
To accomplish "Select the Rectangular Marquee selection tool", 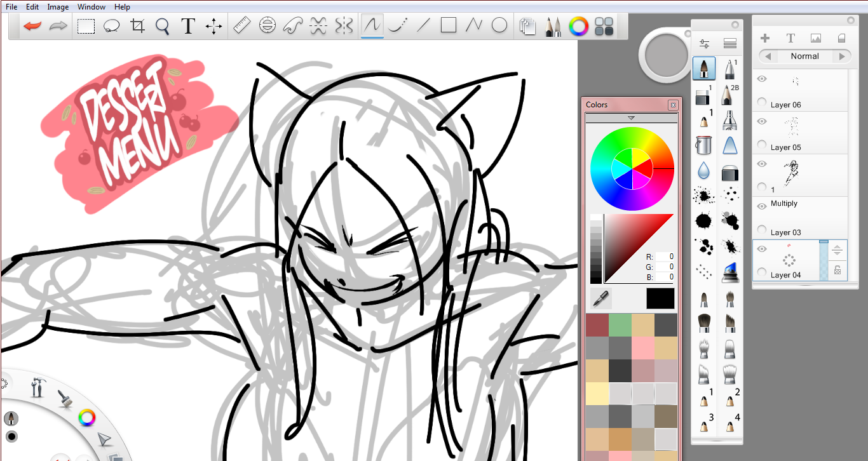I will click(86, 26).
